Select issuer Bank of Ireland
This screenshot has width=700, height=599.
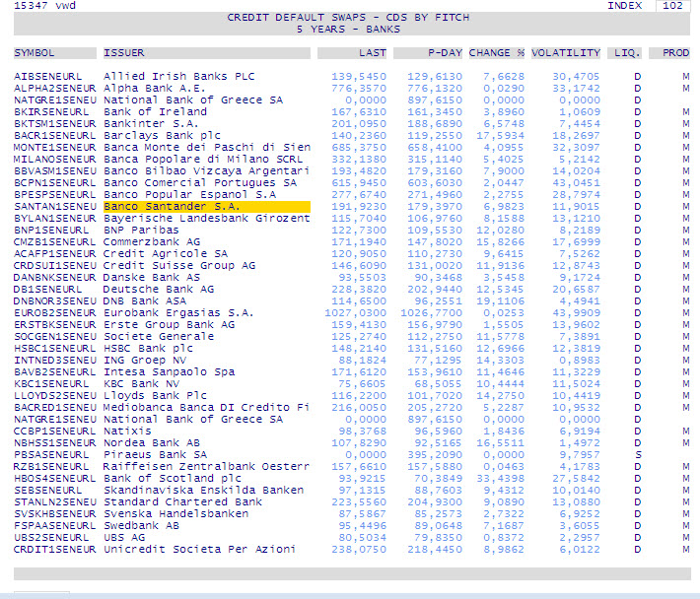pyautogui.click(x=155, y=112)
